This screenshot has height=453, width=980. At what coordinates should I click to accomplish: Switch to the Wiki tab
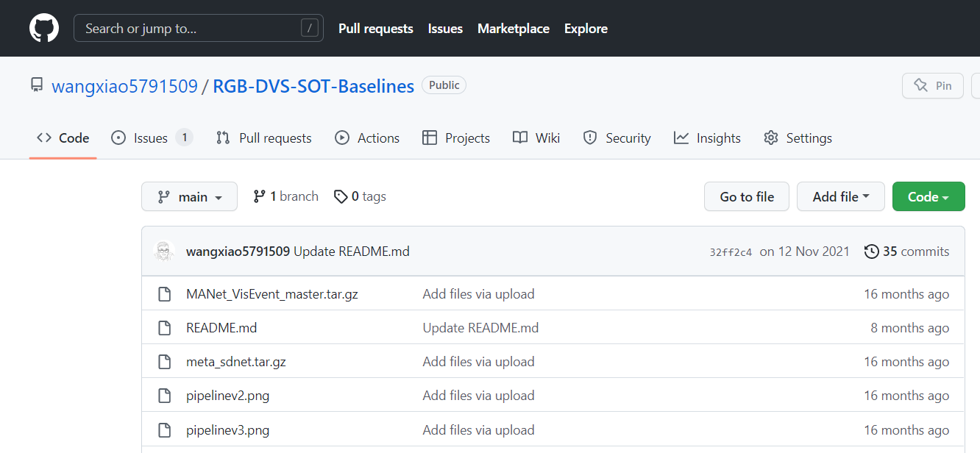536,138
